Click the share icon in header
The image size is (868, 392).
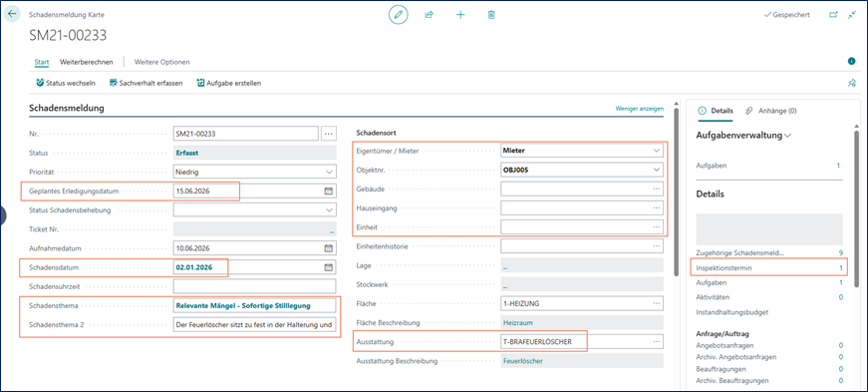[429, 15]
